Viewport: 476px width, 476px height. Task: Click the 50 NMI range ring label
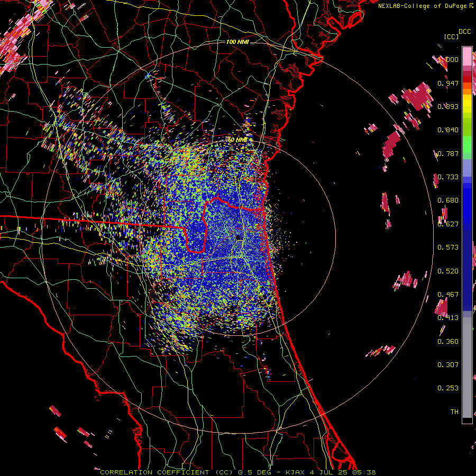pyautogui.click(x=237, y=140)
